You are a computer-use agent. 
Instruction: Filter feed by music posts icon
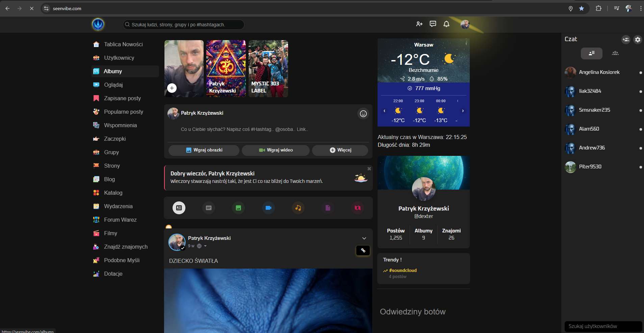298,208
